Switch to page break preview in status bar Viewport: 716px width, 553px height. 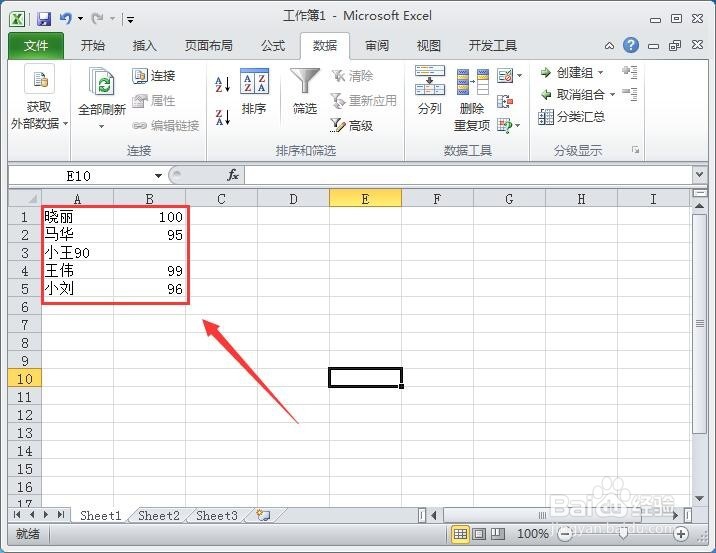498,534
